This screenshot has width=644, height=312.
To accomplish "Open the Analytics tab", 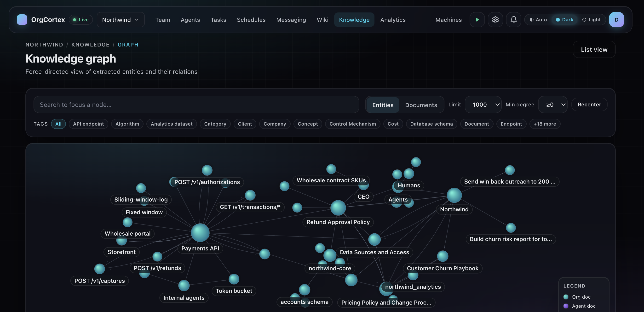I will (x=393, y=19).
